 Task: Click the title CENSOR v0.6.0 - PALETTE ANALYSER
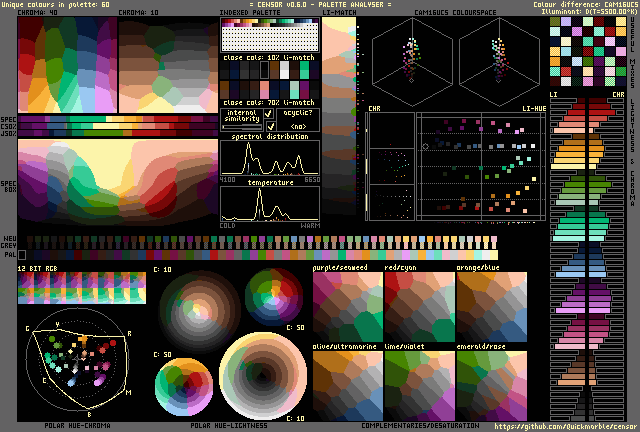pos(320,4)
